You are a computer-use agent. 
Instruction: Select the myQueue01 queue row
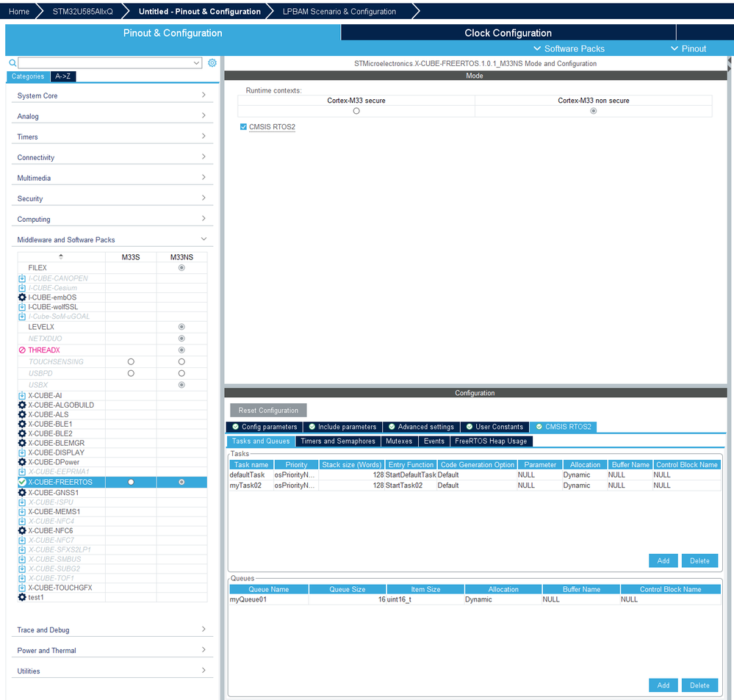[475, 599]
